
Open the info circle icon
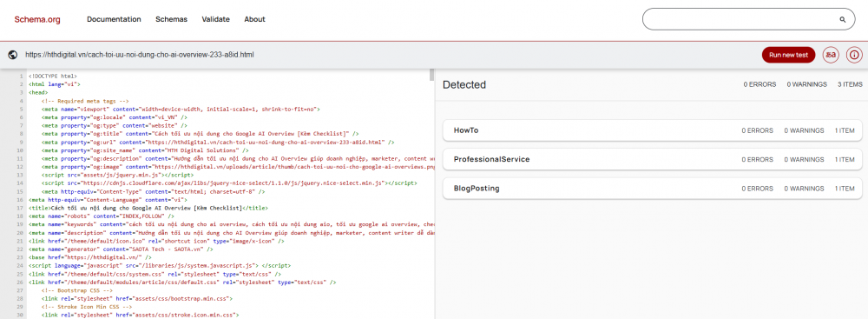[855, 55]
